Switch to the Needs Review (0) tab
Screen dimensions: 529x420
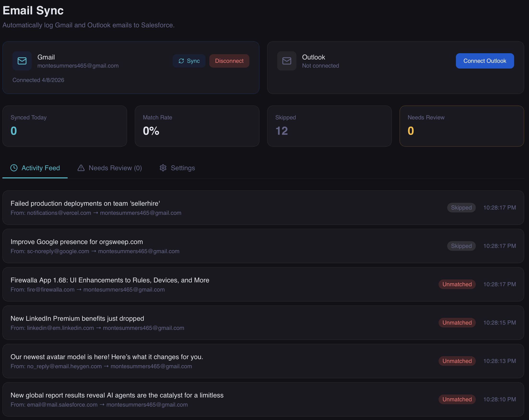click(115, 168)
